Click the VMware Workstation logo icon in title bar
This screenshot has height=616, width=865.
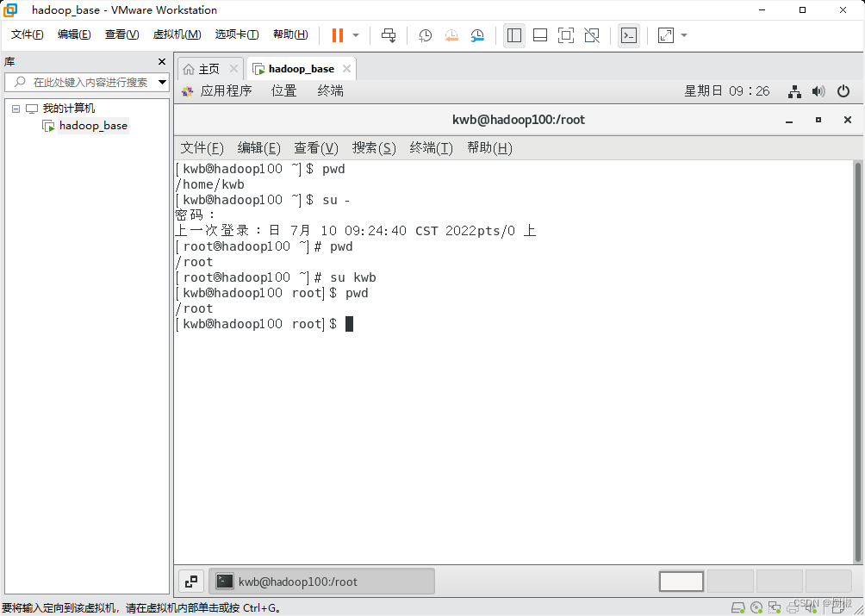point(10,10)
